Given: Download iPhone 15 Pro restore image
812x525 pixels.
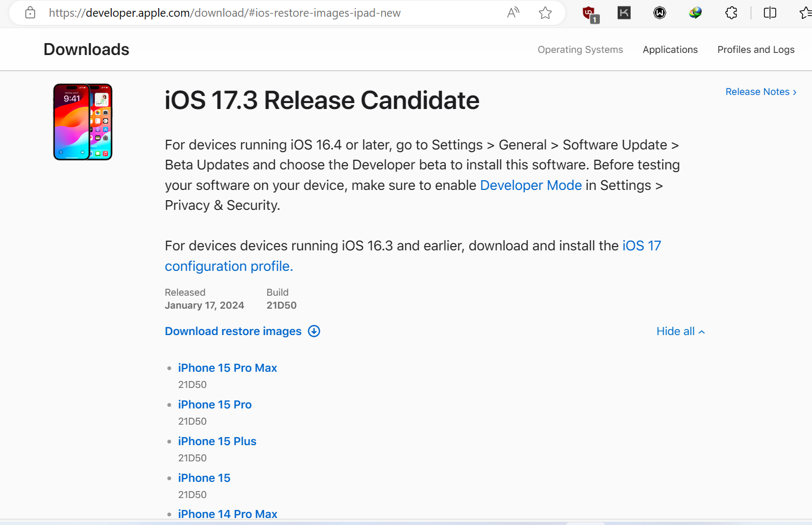Looking at the screenshot, I should 215,405.
